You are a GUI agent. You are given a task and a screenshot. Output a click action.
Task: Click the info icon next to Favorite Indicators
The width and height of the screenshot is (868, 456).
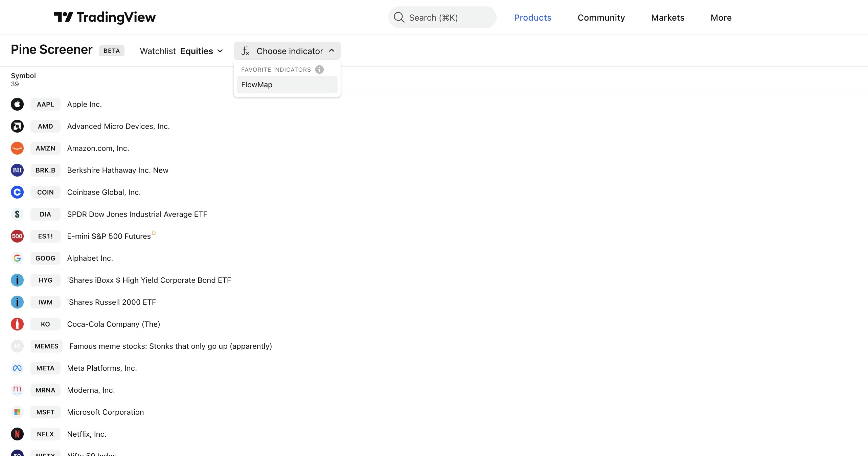point(320,69)
